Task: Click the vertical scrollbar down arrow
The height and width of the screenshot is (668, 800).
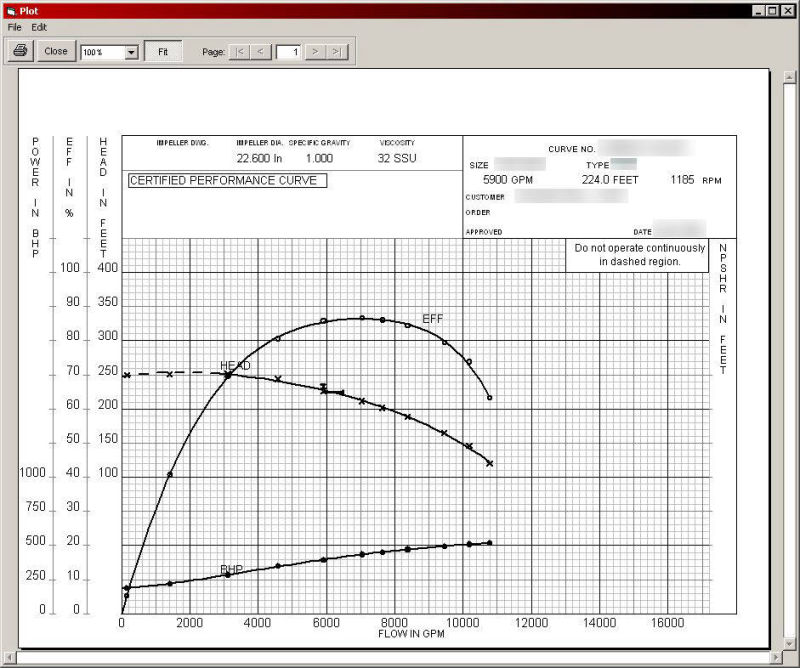Action: click(x=789, y=644)
